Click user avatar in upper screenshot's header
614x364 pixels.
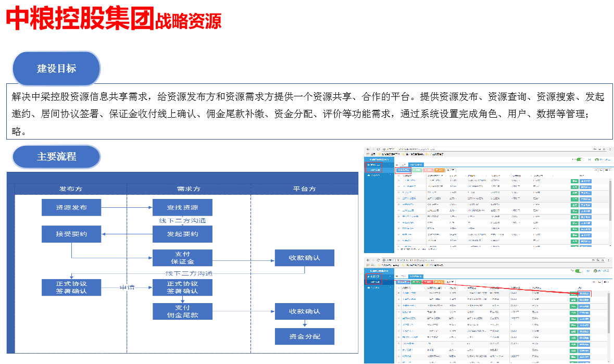597,160
